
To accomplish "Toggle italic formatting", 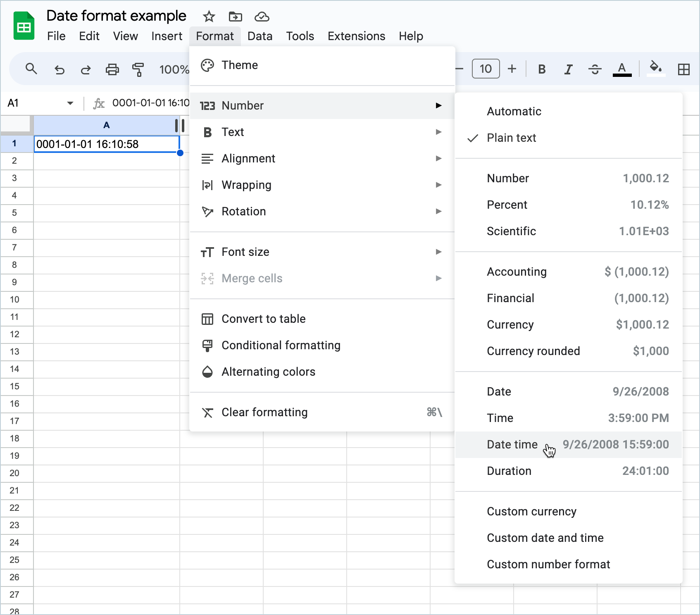I will (569, 69).
